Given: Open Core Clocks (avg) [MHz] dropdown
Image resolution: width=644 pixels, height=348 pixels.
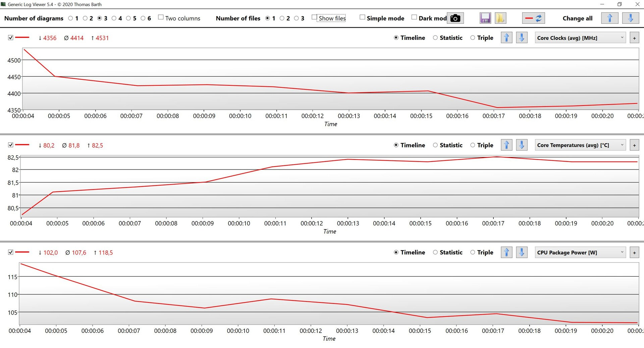Looking at the screenshot, I should [x=580, y=38].
